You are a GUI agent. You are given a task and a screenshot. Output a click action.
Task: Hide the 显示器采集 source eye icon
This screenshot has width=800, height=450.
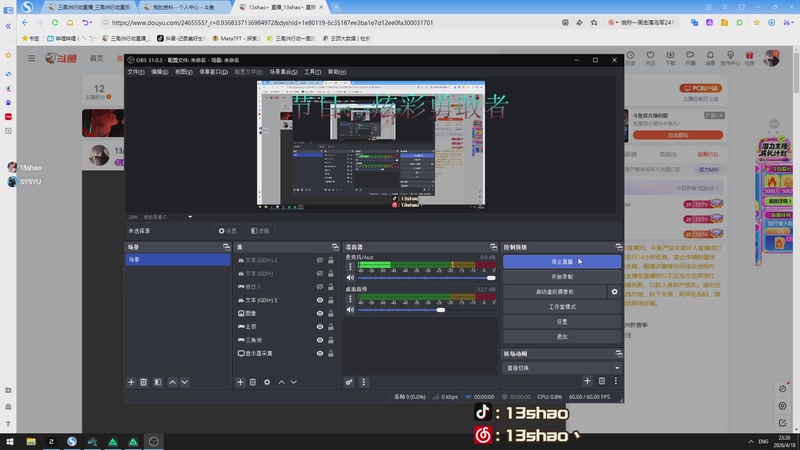point(320,353)
